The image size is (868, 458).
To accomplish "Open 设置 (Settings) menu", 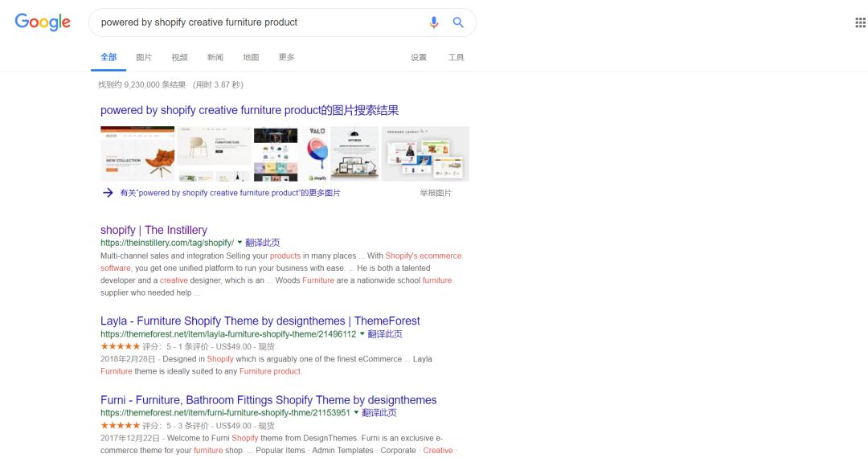I will pyautogui.click(x=419, y=58).
